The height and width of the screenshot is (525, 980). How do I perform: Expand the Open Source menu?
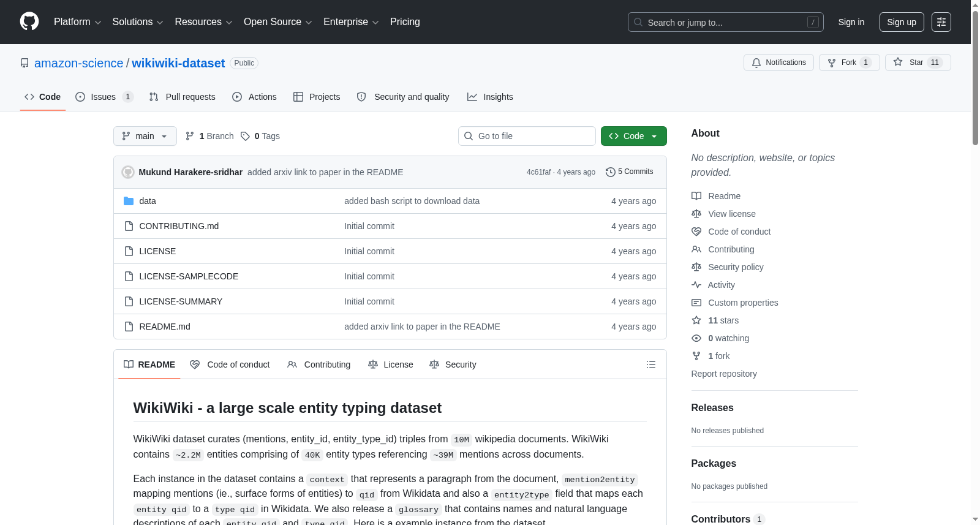(278, 22)
